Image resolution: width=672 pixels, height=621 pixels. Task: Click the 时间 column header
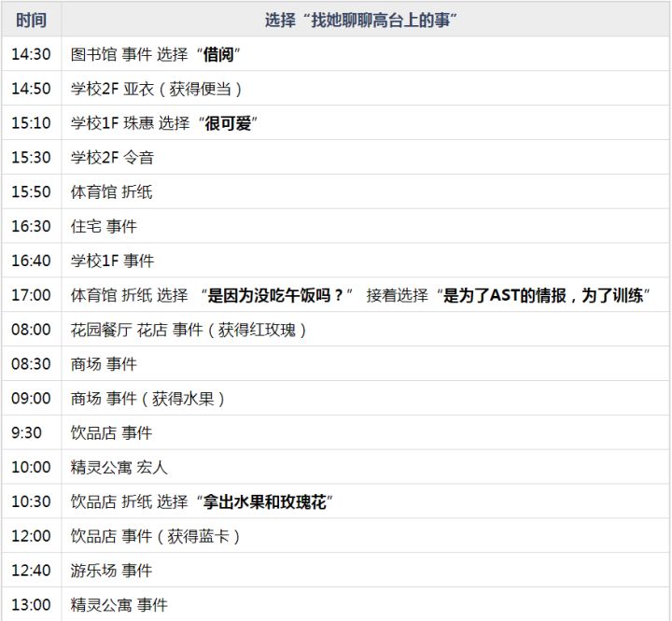pos(32,21)
